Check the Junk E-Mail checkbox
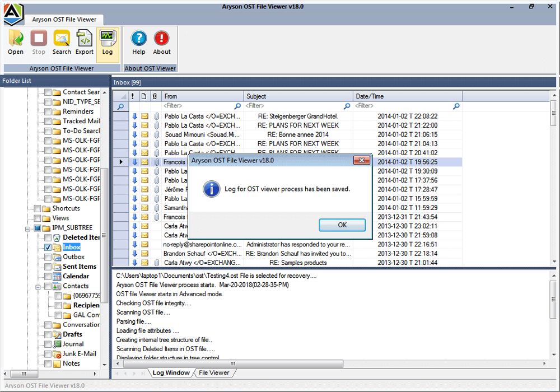Viewport: 560px width, 392px height. tap(48, 354)
